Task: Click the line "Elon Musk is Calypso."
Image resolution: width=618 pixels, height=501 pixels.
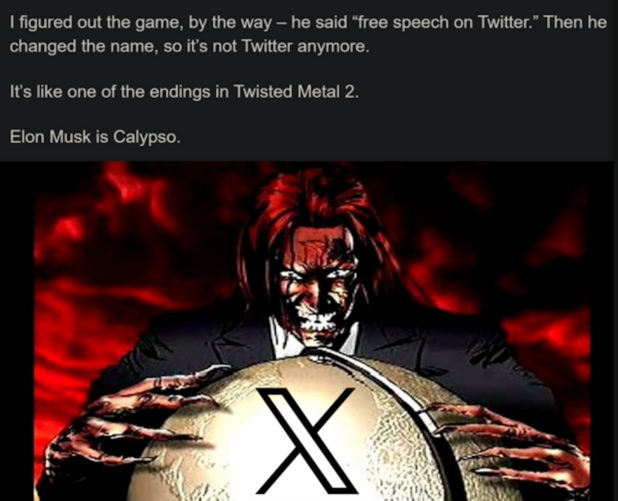Action: click(95, 137)
